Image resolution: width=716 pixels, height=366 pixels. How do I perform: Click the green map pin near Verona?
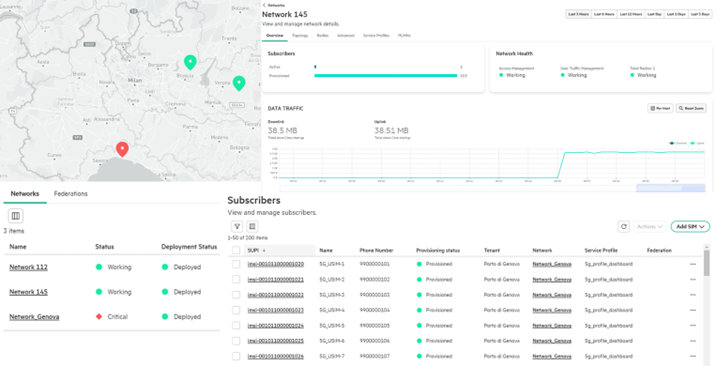tap(239, 83)
